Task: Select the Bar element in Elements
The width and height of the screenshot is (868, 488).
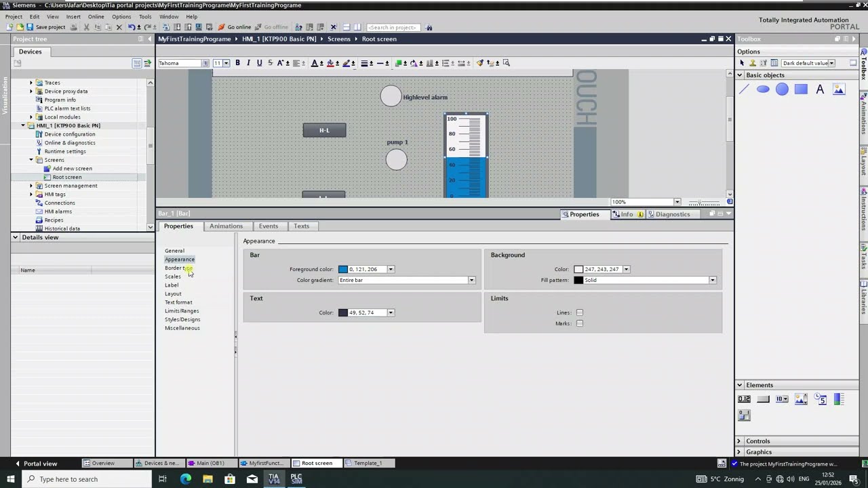Action: pos(839,399)
